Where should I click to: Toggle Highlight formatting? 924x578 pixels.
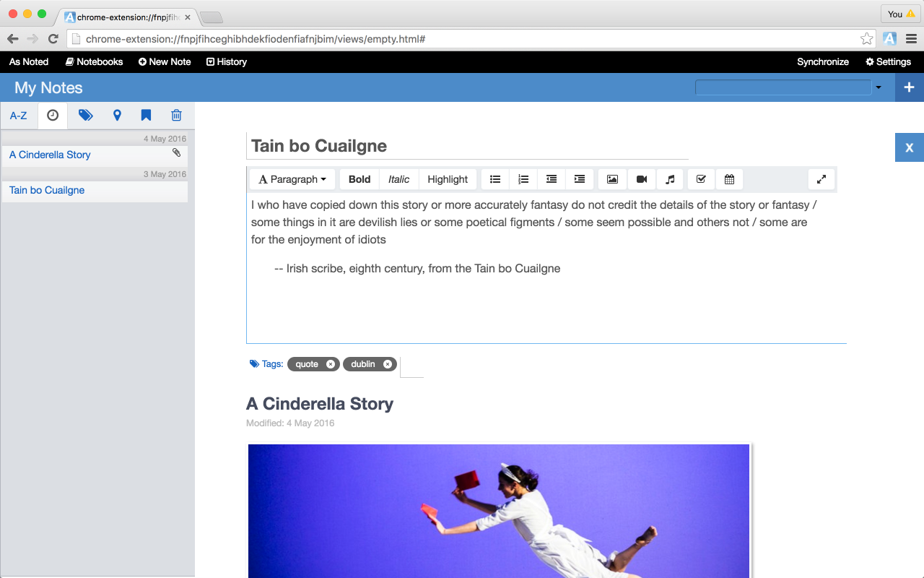(x=448, y=179)
